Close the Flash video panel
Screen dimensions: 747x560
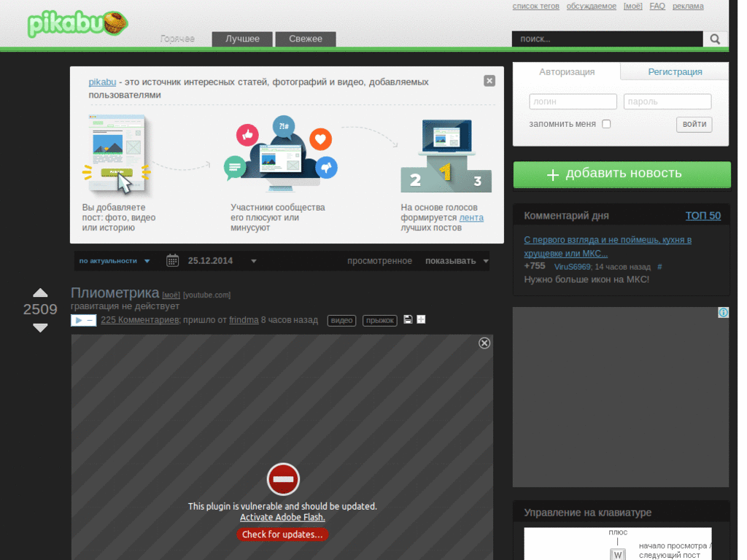(484, 343)
